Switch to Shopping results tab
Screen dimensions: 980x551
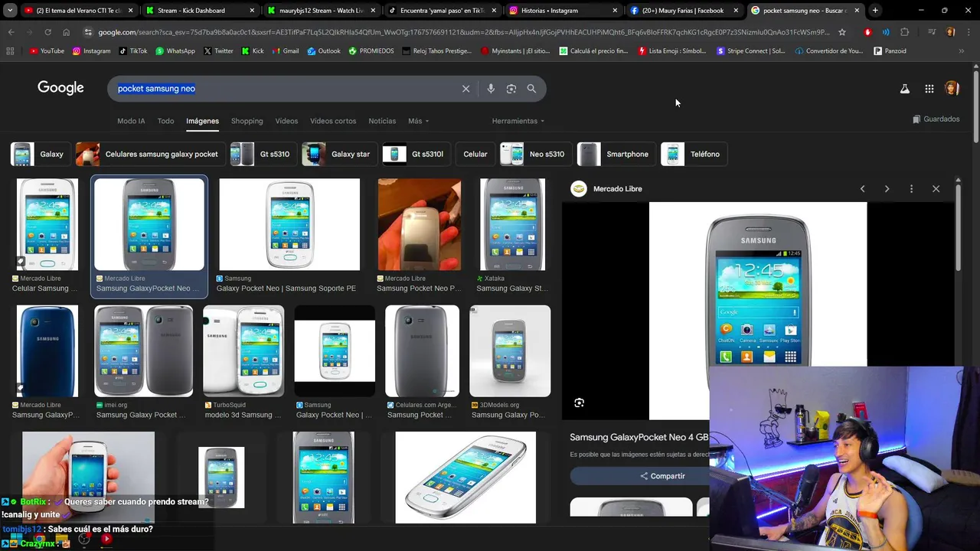pyautogui.click(x=247, y=121)
